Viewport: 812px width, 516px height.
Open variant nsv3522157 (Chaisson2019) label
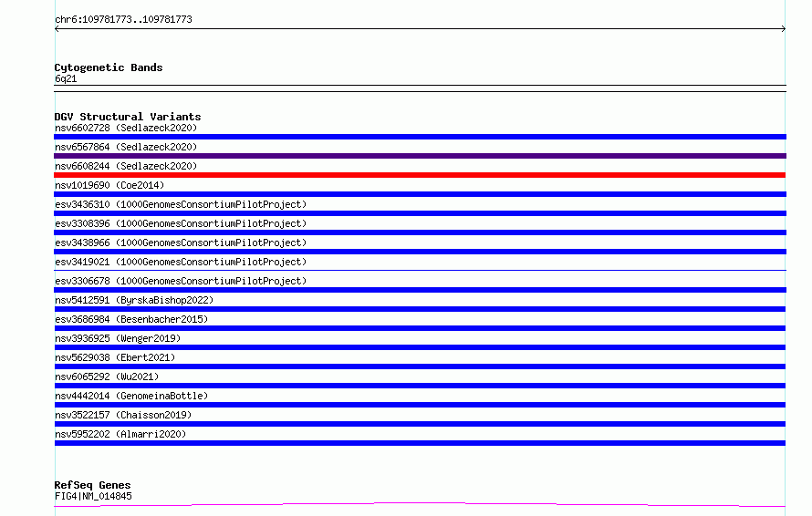click(x=123, y=415)
